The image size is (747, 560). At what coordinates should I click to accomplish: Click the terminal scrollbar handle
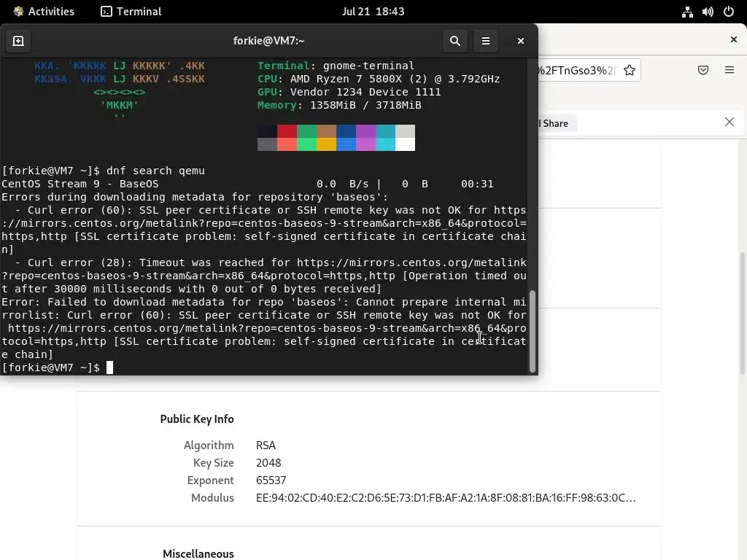click(533, 331)
